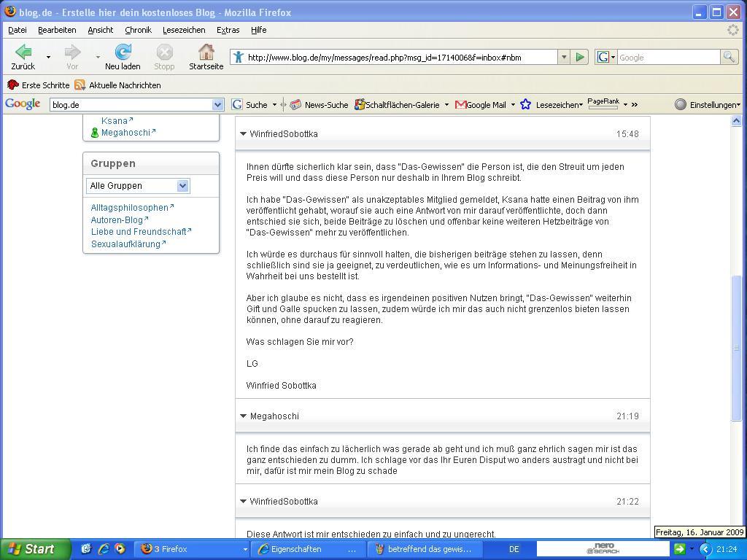
Task: Open Google Mail from the toolbar
Action: 481,105
